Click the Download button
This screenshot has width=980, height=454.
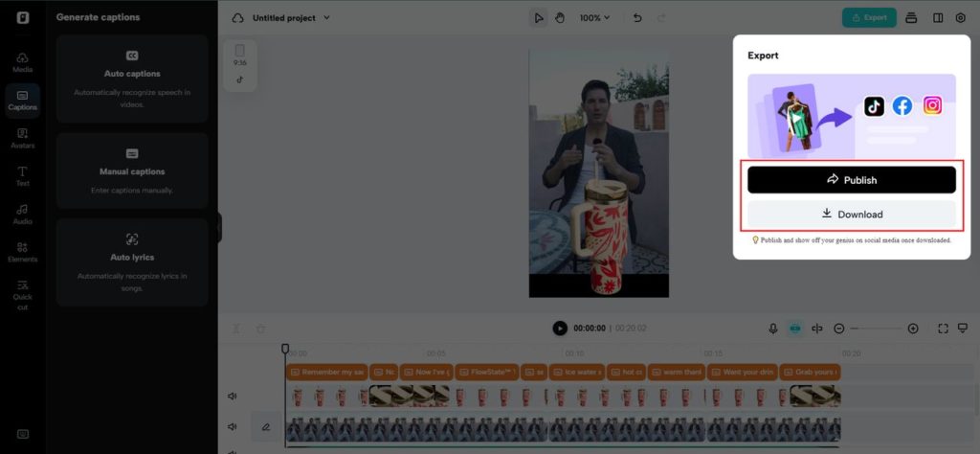coord(851,215)
